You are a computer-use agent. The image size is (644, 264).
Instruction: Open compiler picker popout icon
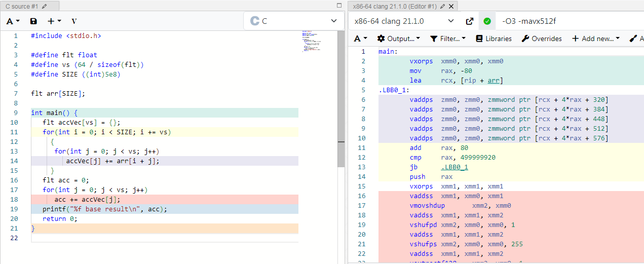[470, 21]
